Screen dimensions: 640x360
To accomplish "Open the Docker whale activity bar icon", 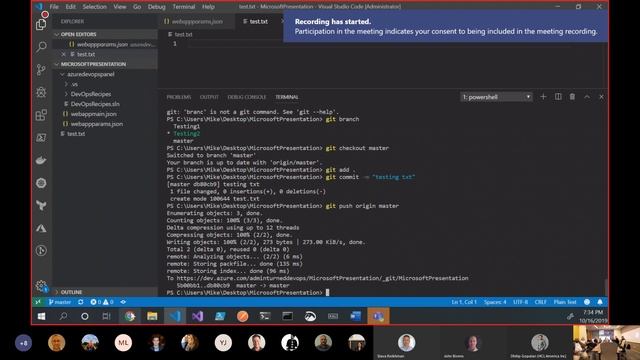I will tap(41, 160).
